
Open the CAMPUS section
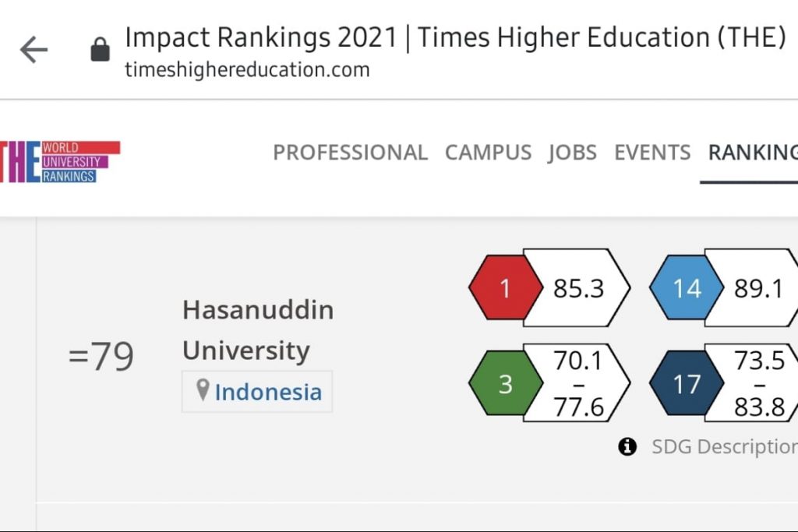coord(489,153)
